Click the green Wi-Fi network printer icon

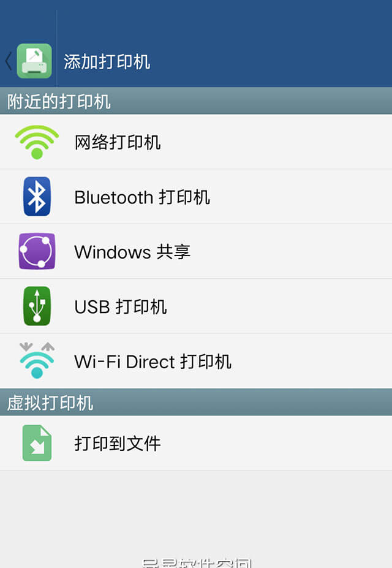tap(37, 142)
